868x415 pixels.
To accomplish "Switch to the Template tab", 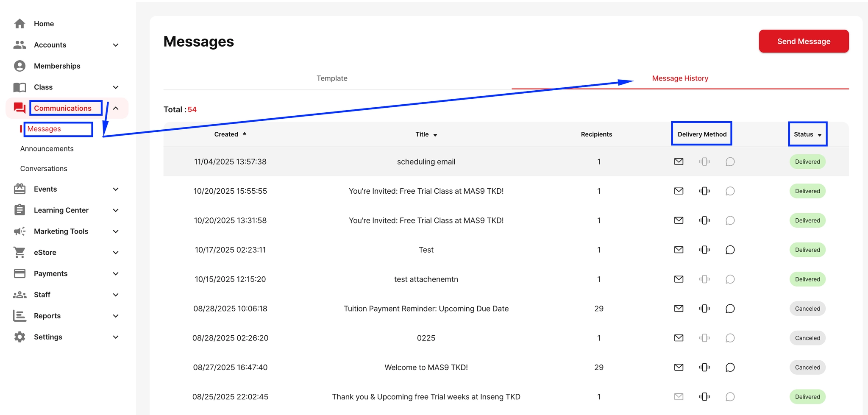I will (x=332, y=78).
